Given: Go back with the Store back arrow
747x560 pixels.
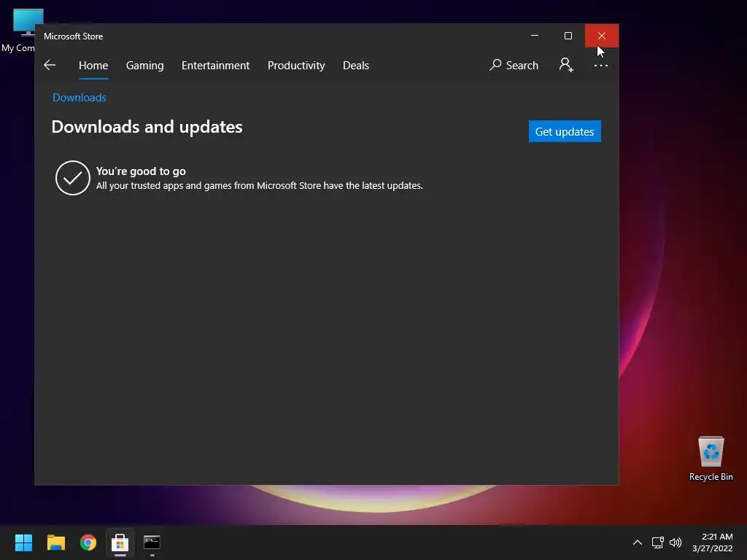Looking at the screenshot, I should pyautogui.click(x=50, y=65).
